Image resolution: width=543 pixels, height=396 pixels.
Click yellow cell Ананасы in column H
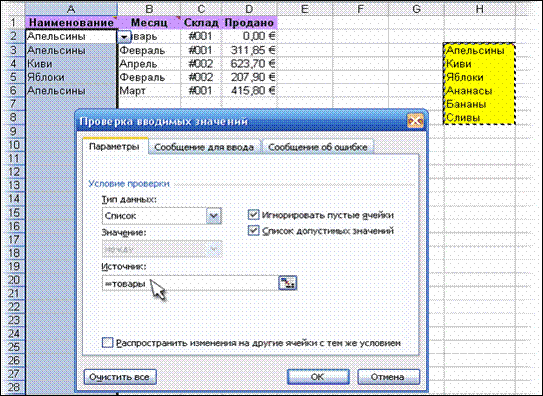(x=480, y=91)
